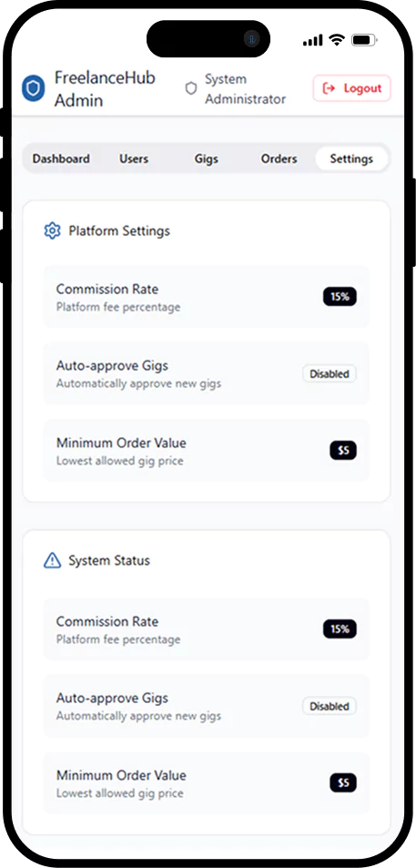The image size is (416, 868).
Task: Tap the battery indicator icon
Action: click(364, 40)
